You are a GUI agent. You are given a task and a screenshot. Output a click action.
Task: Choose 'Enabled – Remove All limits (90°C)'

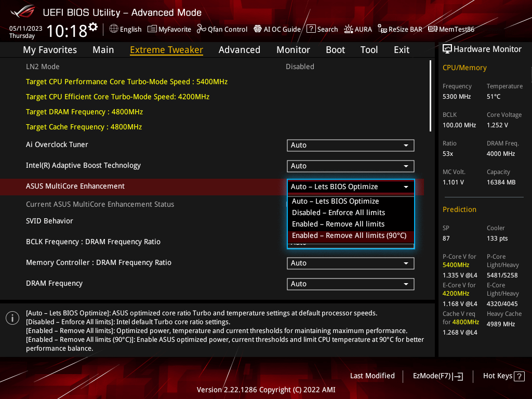coord(349,236)
